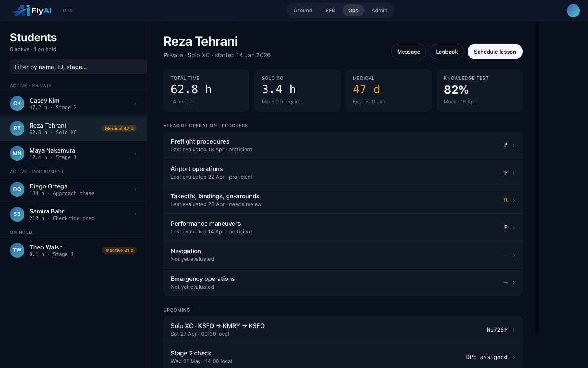588x368 pixels.
Task: Click the main panel vertical scrollbar
Action: 537,179
